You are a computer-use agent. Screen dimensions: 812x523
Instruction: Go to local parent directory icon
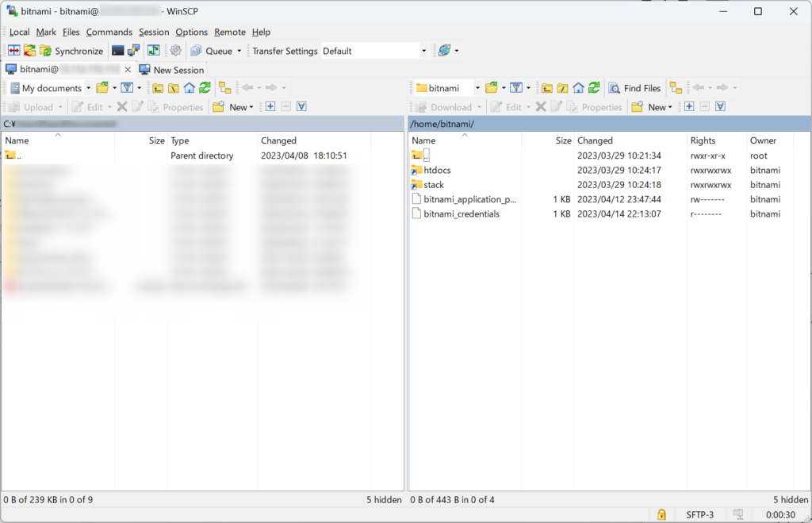click(158, 87)
